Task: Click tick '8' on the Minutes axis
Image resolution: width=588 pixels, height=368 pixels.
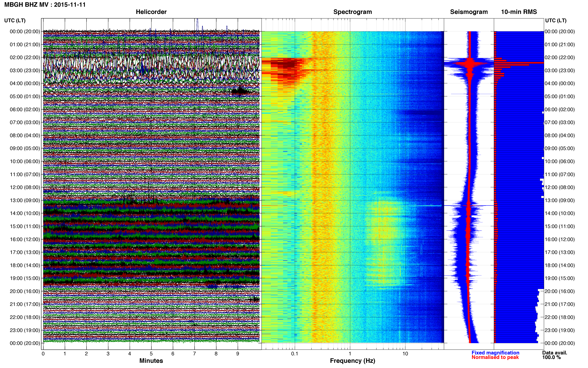Action: pos(216,354)
